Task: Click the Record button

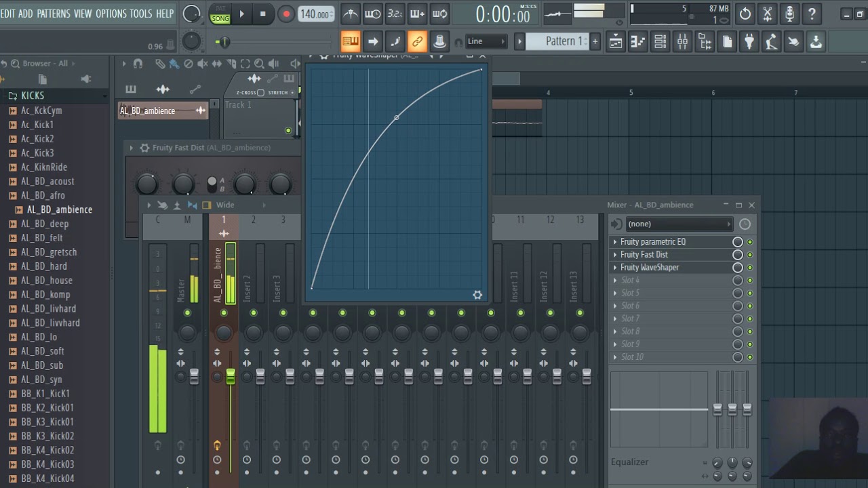Action: [286, 14]
